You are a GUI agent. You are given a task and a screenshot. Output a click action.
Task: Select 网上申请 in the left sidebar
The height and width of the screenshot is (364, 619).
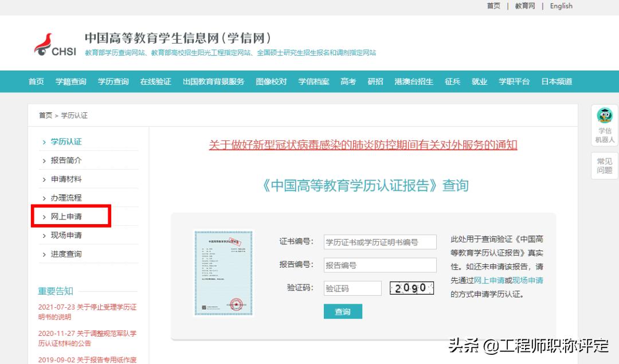point(65,216)
